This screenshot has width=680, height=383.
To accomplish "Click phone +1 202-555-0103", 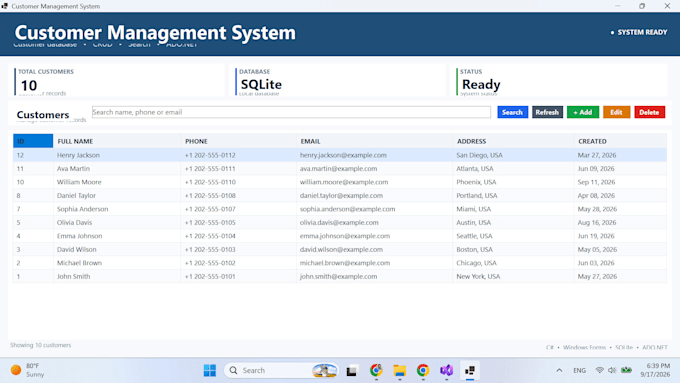I will point(210,249).
